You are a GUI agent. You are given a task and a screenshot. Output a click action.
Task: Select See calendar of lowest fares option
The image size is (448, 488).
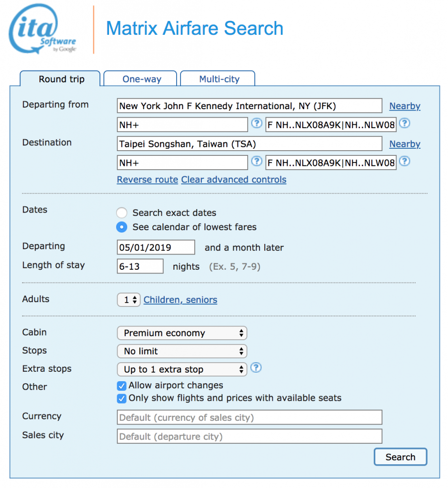pos(121,227)
